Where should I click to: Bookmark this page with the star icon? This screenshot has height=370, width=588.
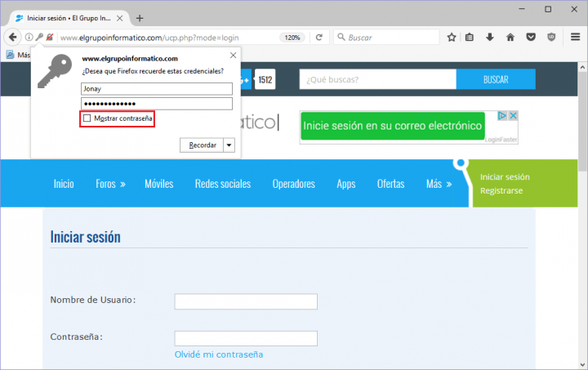click(452, 37)
